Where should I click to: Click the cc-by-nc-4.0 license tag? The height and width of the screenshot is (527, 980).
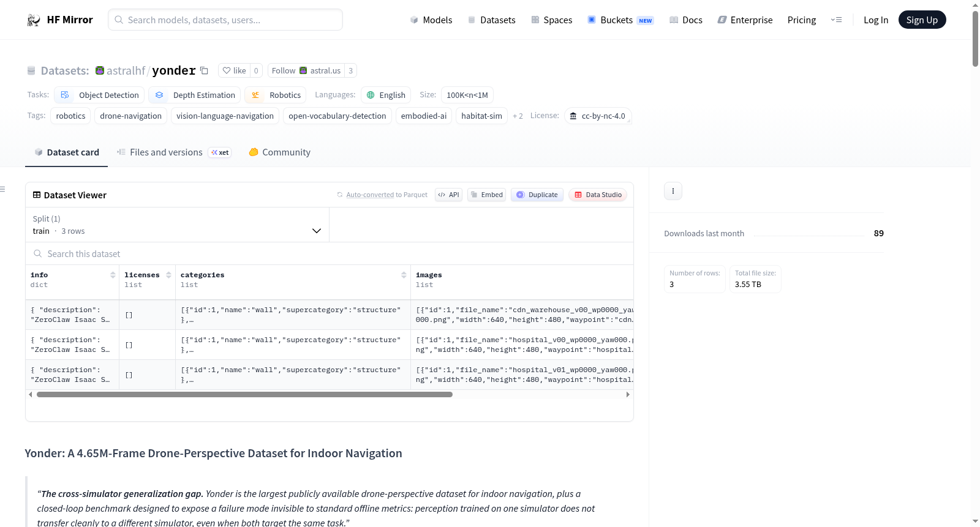(598, 116)
